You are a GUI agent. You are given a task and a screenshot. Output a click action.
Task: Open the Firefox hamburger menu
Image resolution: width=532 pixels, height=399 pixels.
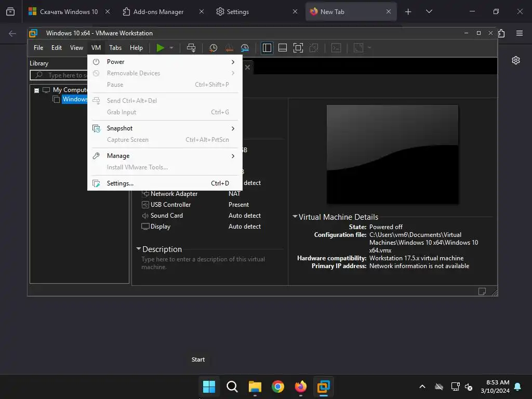[519, 33]
